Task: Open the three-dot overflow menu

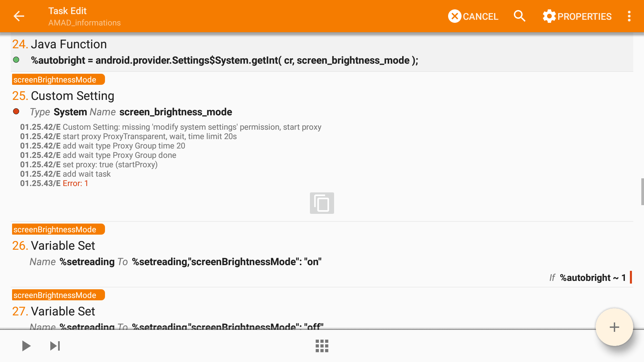Action: coord(629,16)
